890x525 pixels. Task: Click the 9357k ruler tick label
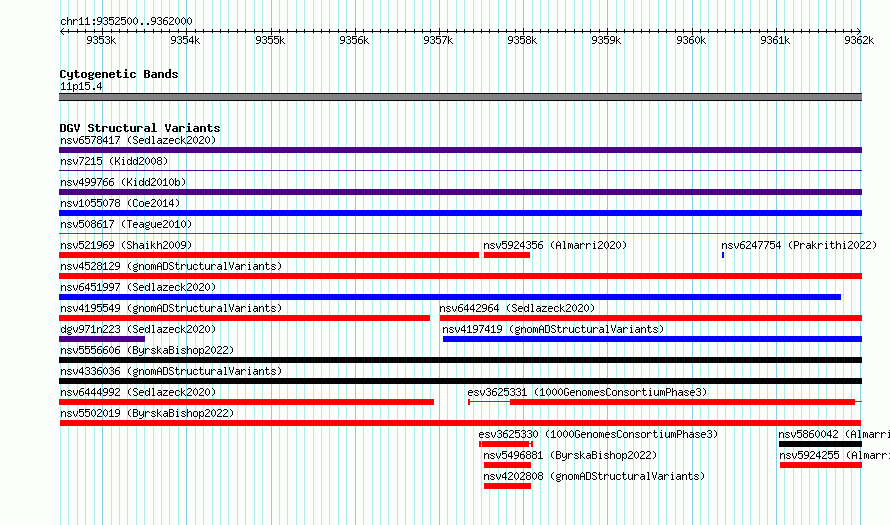pyautogui.click(x=438, y=40)
